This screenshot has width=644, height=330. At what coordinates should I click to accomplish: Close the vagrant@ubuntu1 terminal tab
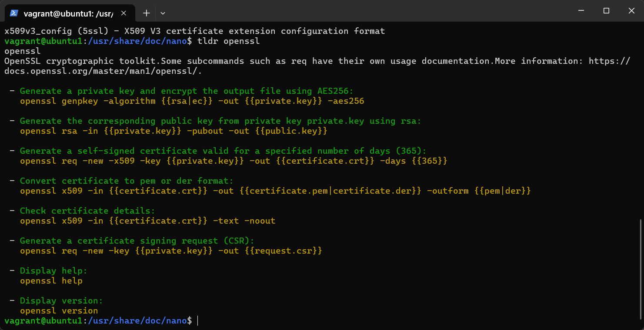point(123,13)
